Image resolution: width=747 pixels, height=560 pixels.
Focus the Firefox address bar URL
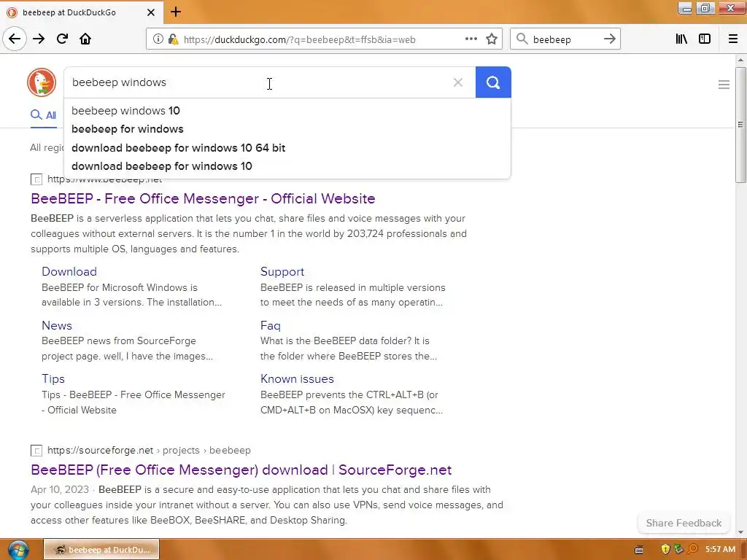click(299, 39)
